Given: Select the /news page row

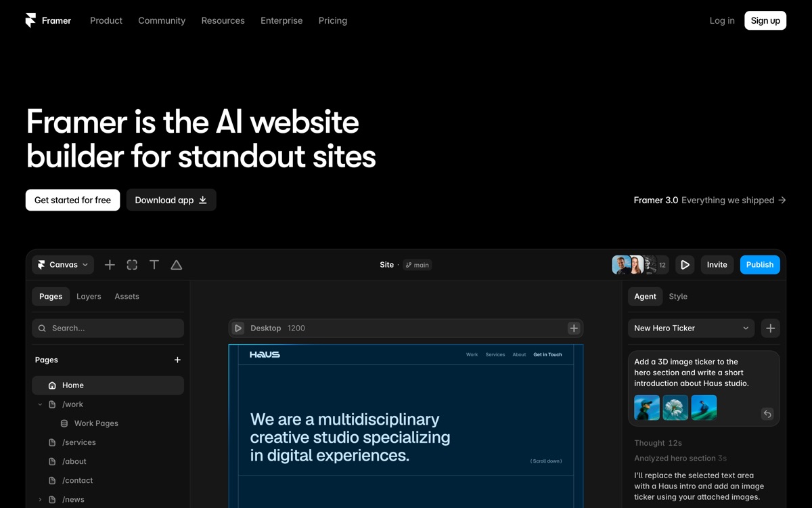Looking at the screenshot, I should click(x=108, y=499).
